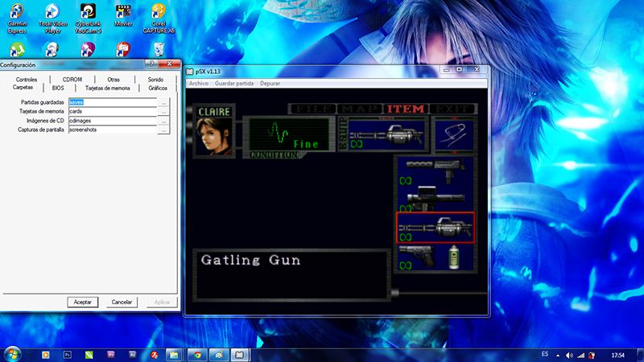Select the EXIT tab in game menu
Screen dimensions: 644x362
point(452,109)
